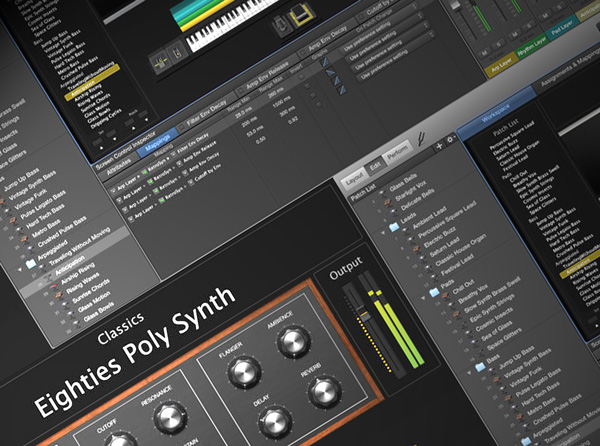The height and width of the screenshot is (446, 600).
Task: Select Glass Bowls in the left Patch List
Action: [x=99, y=312]
